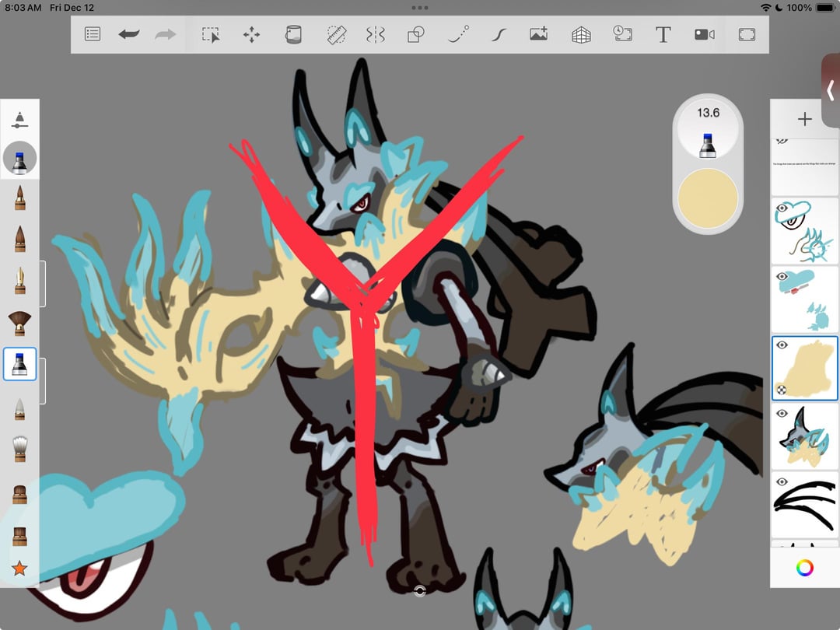Open brush properties slider icon
This screenshot has width=840, height=630.
(x=19, y=119)
